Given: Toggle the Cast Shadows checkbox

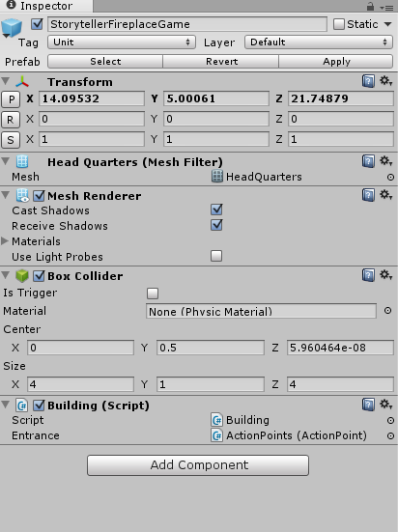Looking at the screenshot, I should click(216, 210).
